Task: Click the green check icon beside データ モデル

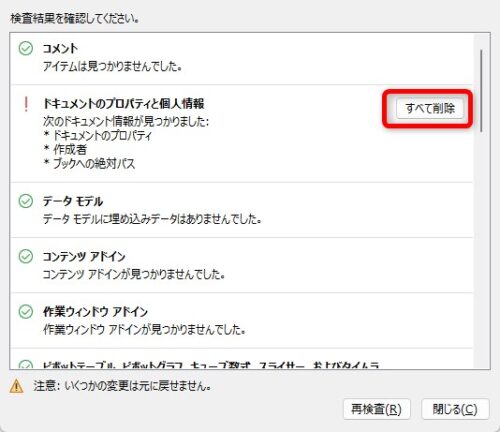Action: coord(26,201)
